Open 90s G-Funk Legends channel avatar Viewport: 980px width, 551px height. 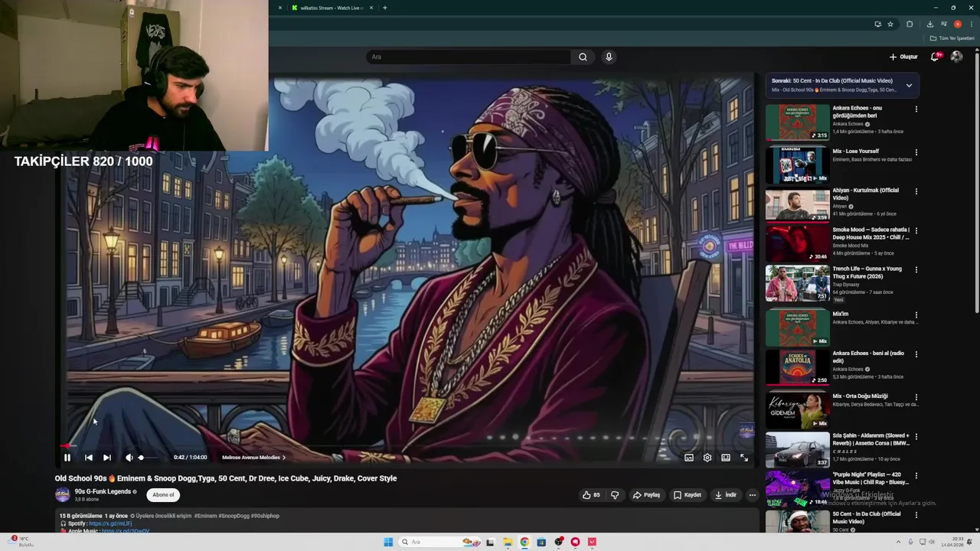click(63, 494)
